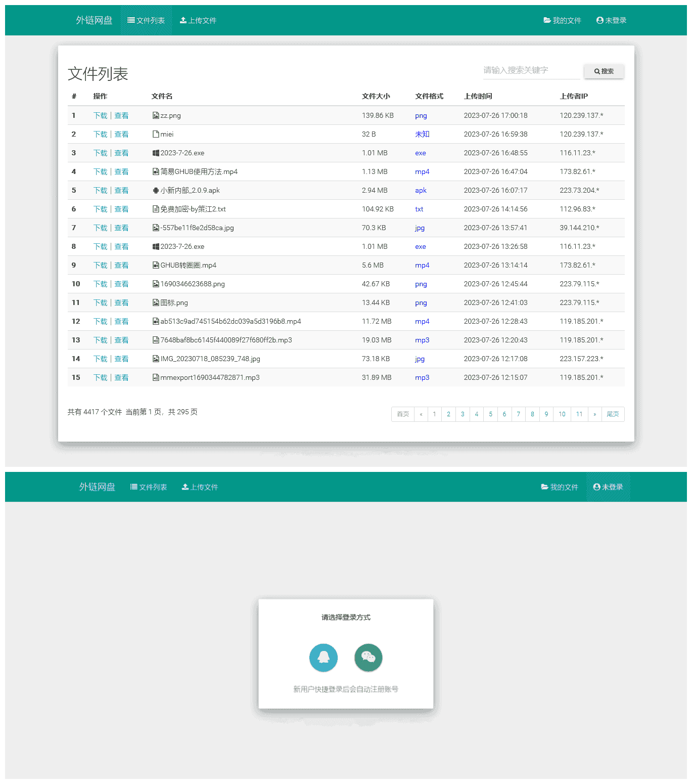The width and height of the screenshot is (692, 784).
Task: View IMG_20230718_085239_748.jpg
Action: 121,359
